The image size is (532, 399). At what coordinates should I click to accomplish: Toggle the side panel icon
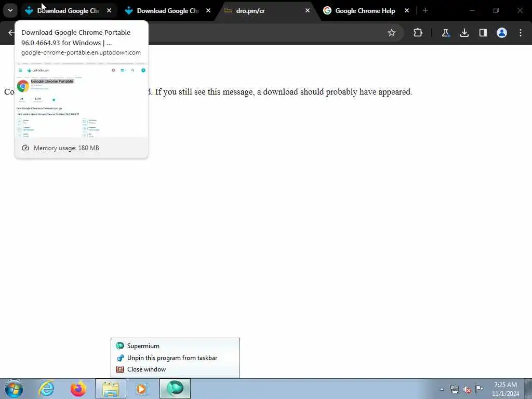pyautogui.click(x=483, y=33)
